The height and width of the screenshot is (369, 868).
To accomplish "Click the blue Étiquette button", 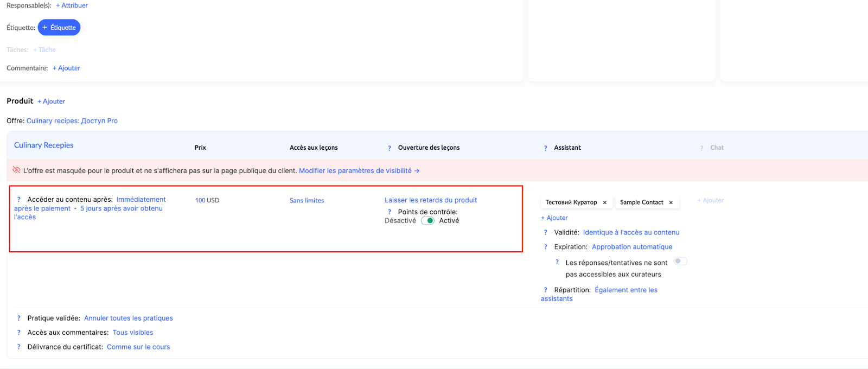I will [59, 28].
